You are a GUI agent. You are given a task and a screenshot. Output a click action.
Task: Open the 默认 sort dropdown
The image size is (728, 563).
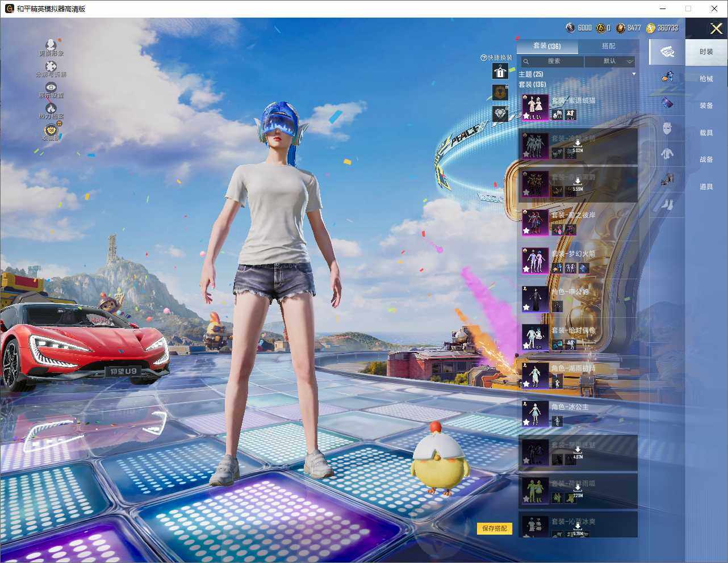(x=610, y=61)
